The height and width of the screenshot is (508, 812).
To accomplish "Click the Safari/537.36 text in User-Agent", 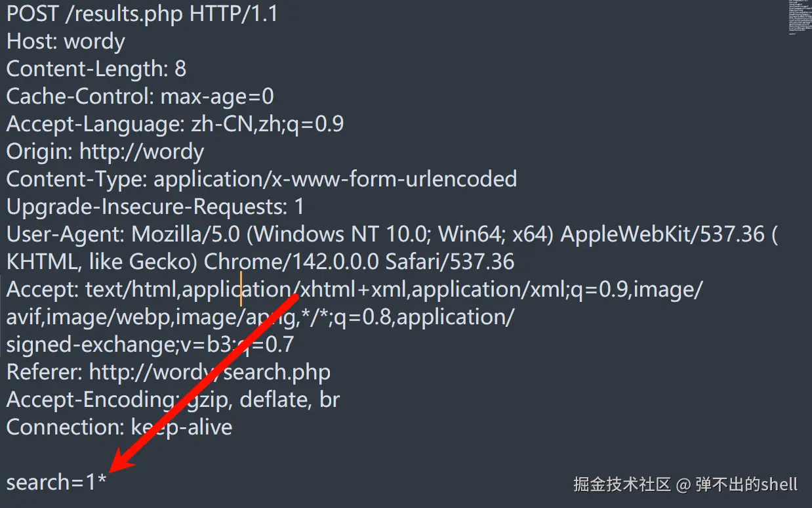I will (x=449, y=263).
